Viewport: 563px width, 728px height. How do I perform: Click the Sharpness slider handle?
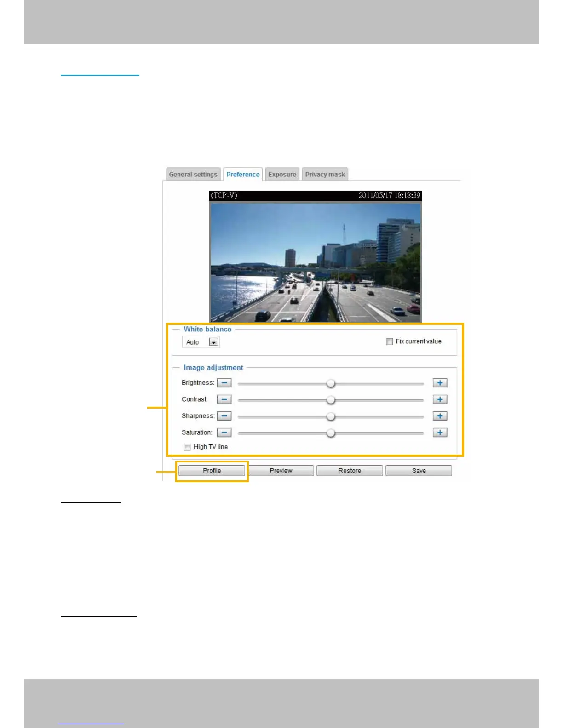pyautogui.click(x=331, y=416)
